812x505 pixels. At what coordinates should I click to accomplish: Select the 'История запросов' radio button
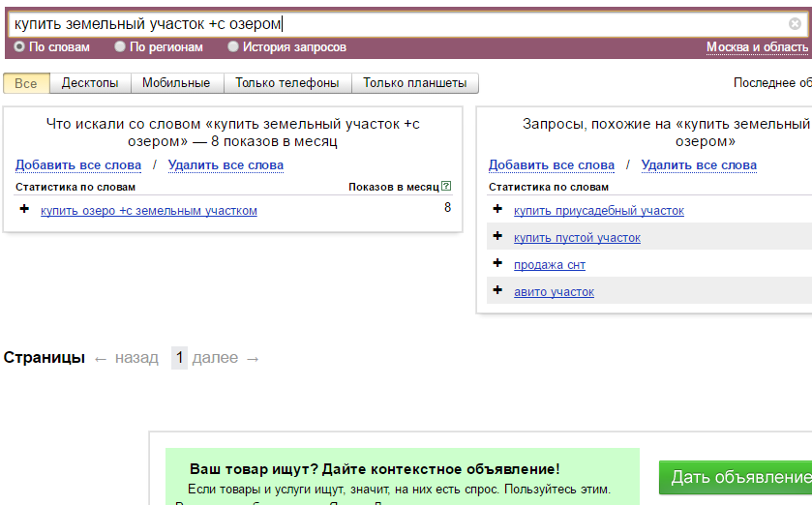(233, 46)
